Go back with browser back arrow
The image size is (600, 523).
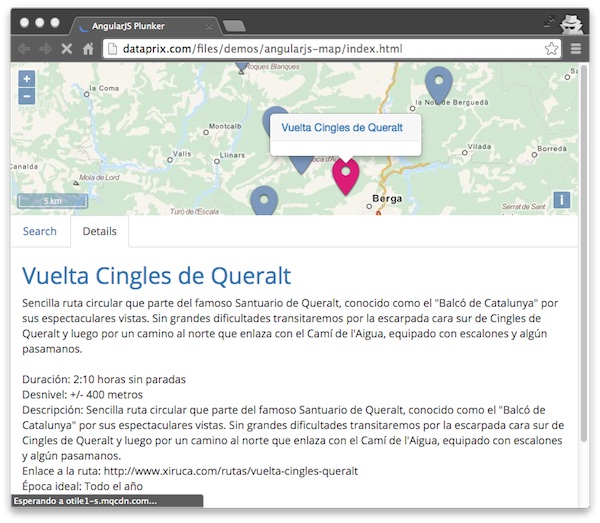24,49
